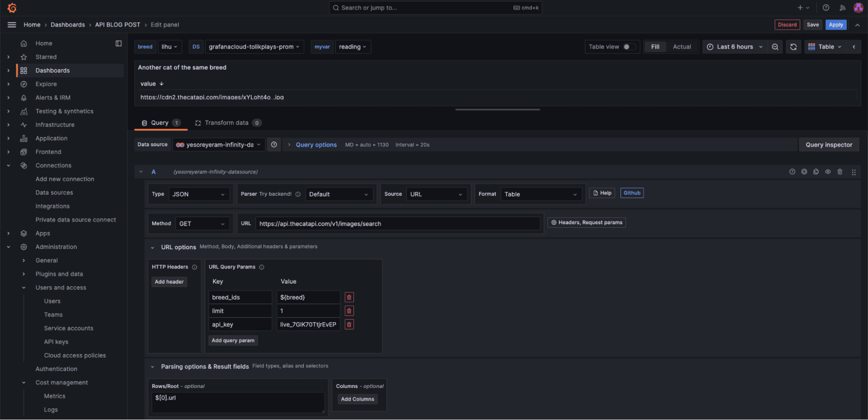Open the RSS feed icon in the top bar
The image size is (868, 420).
[x=842, y=7]
